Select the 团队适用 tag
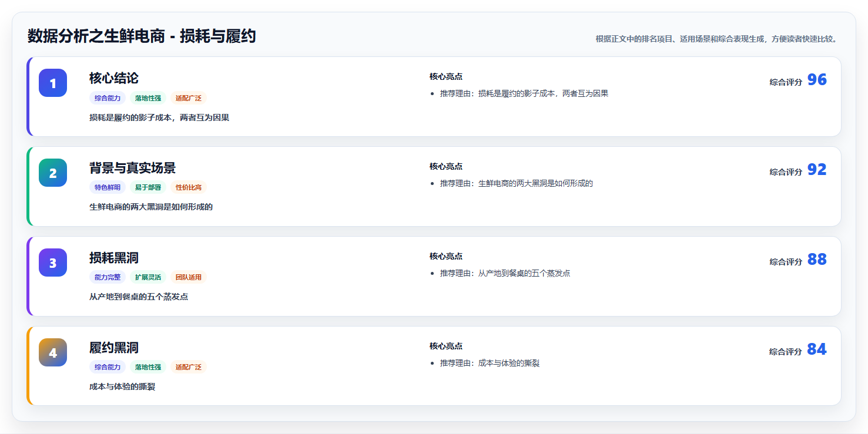 189,277
